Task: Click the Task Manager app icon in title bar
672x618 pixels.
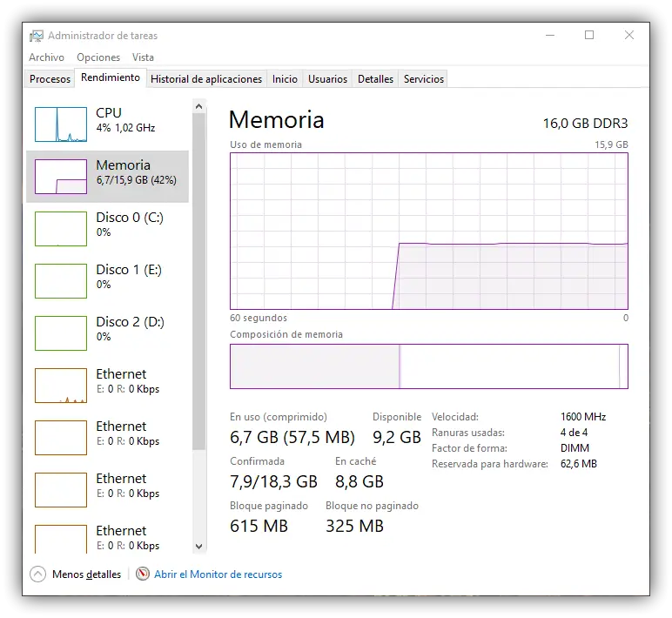Action: click(37, 36)
